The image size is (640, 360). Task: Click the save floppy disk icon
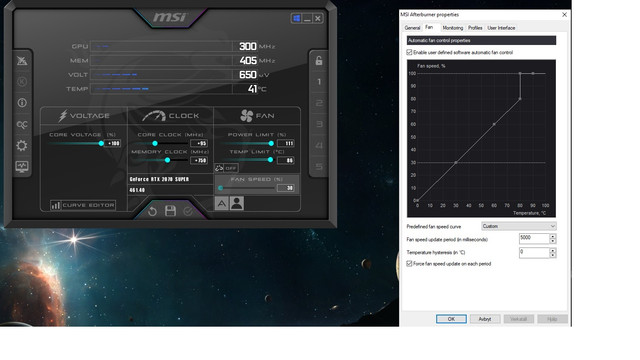(170, 211)
